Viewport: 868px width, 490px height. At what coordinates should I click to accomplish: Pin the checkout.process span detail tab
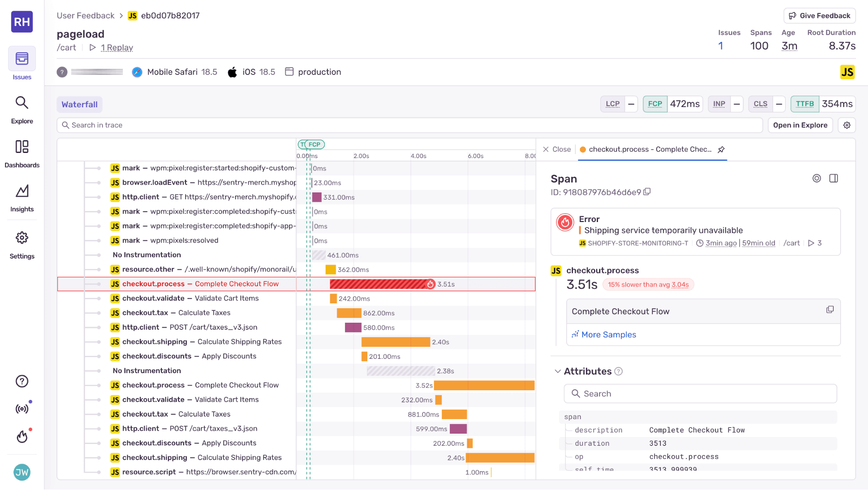tap(721, 149)
